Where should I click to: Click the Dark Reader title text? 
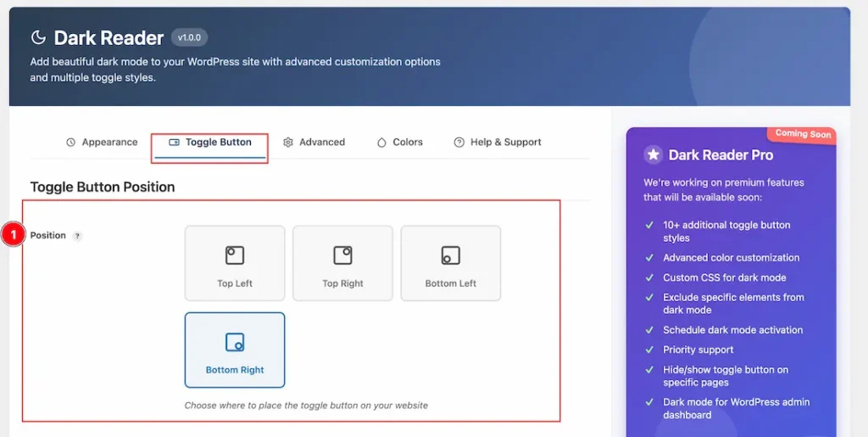click(108, 37)
